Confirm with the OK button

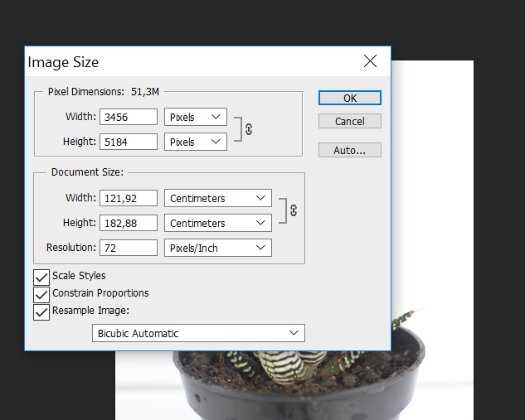click(x=350, y=98)
